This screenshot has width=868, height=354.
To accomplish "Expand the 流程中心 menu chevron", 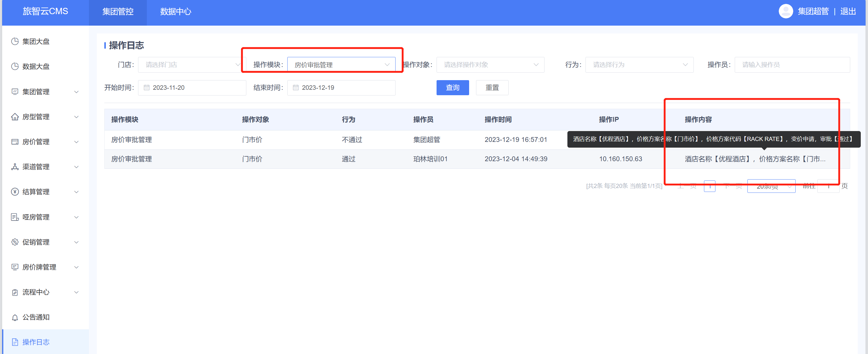I will [x=77, y=292].
